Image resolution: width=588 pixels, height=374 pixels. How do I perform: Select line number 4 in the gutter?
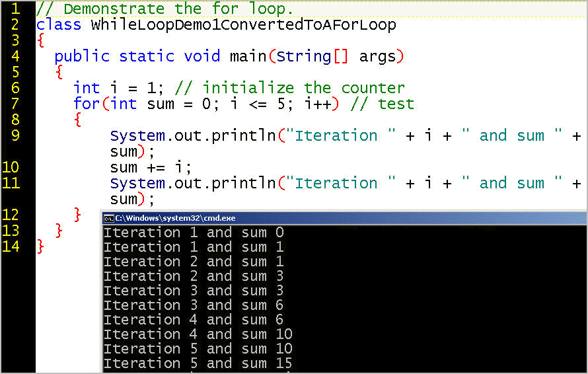pyautogui.click(x=15, y=56)
